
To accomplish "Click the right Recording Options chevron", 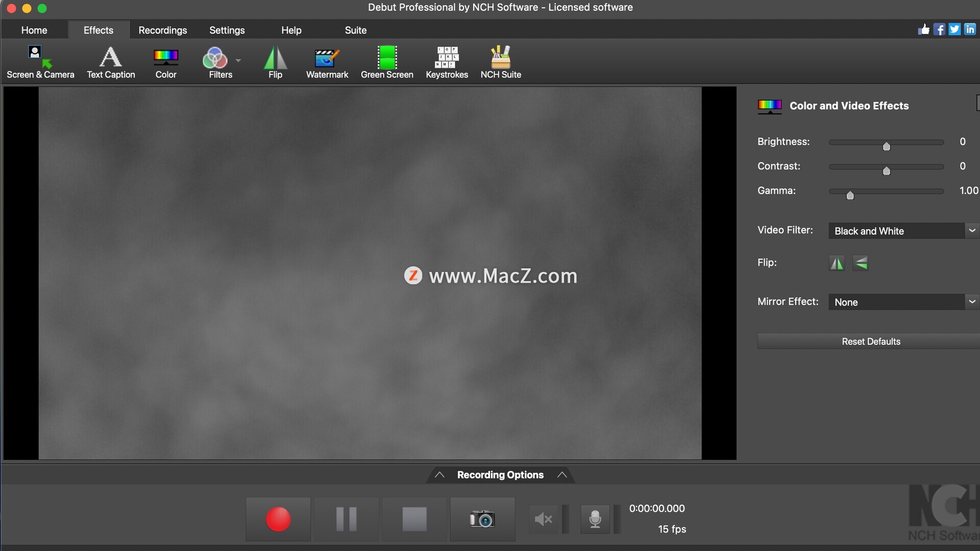I will (562, 475).
